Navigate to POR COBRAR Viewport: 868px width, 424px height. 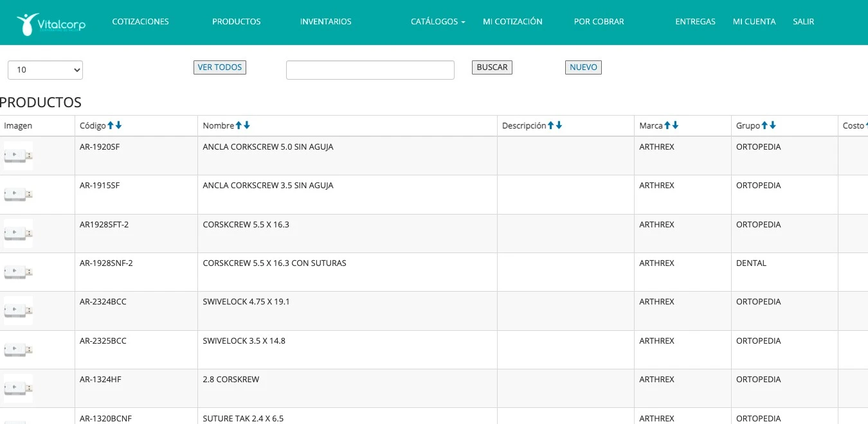[x=599, y=22]
